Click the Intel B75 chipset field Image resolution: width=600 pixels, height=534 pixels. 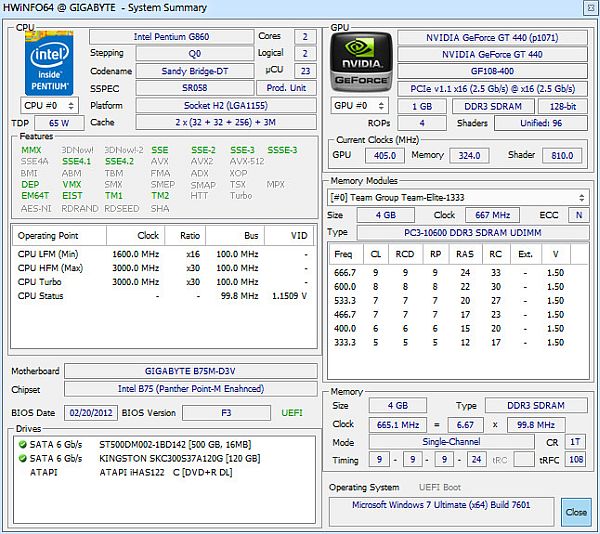click(191, 389)
